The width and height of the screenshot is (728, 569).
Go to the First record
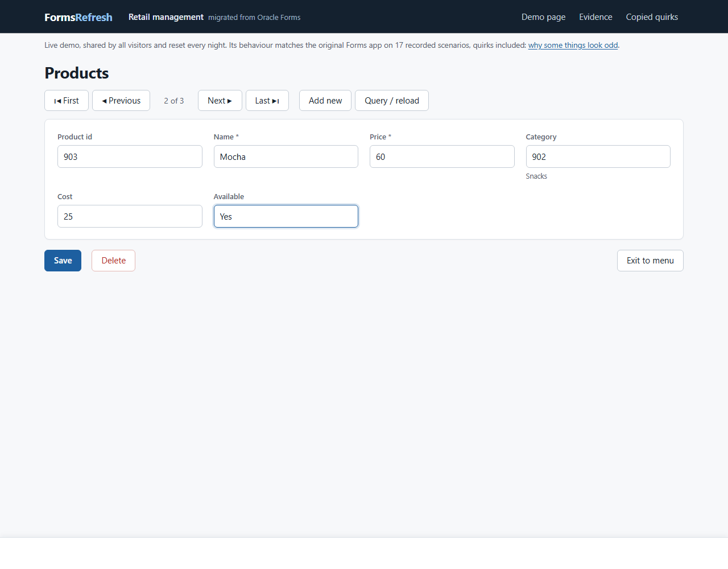pyautogui.click(x=67, y=101)
